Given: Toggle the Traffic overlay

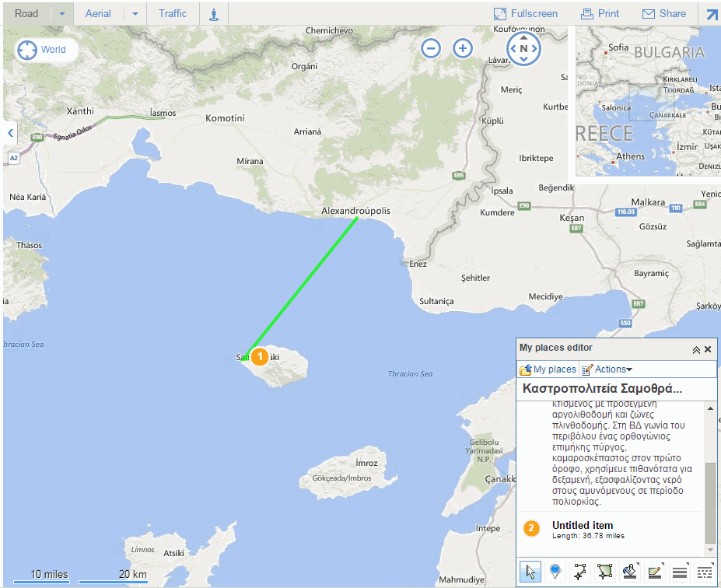Looking at the screenshot, I should click(x=173, y=13).
